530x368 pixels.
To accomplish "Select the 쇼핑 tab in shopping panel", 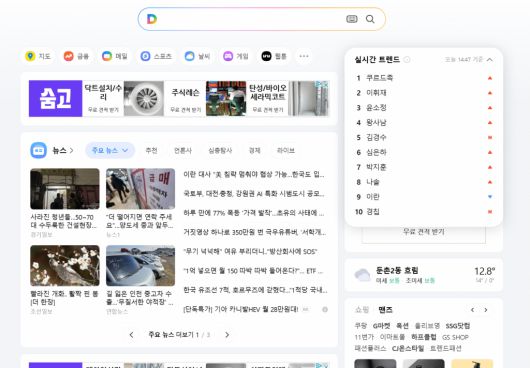I will click(x=362, y=310).
